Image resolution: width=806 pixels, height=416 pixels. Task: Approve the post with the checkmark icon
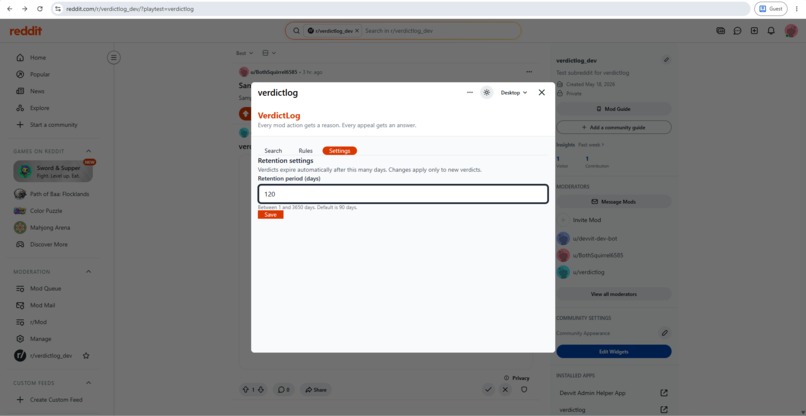[x=488, y=390]
